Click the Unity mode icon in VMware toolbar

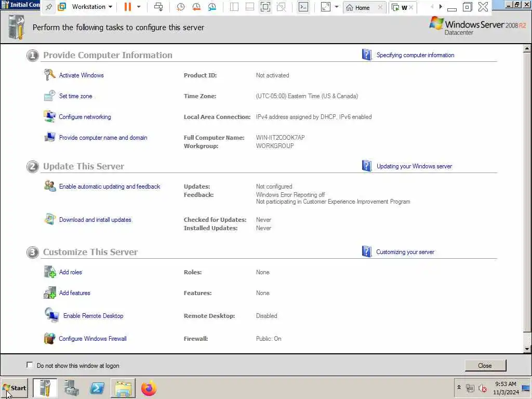point(281,7)
